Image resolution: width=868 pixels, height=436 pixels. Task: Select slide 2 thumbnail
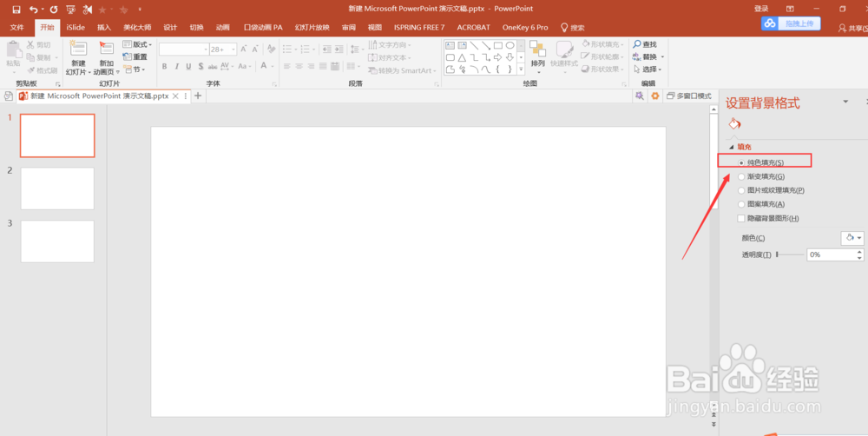pos(57,188)
